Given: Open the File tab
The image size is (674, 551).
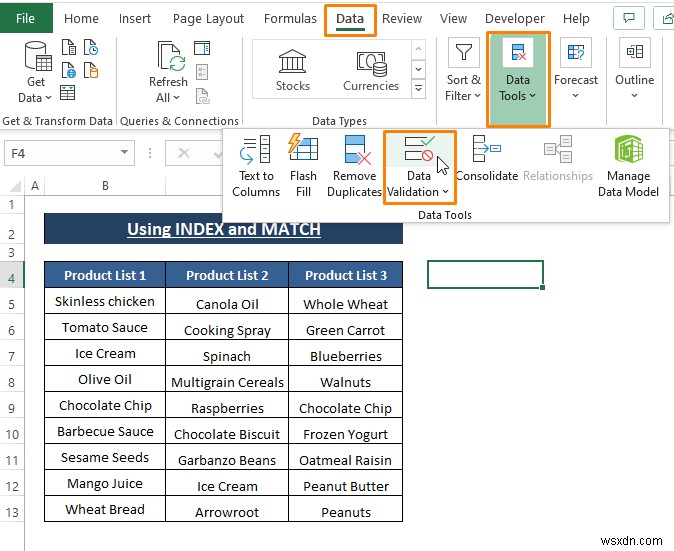Looking at the screenshot, I should point(26,18).
